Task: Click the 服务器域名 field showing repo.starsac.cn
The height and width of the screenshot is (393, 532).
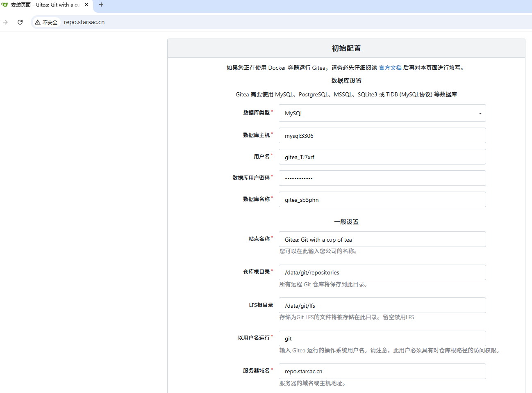Action: [381, 371]
